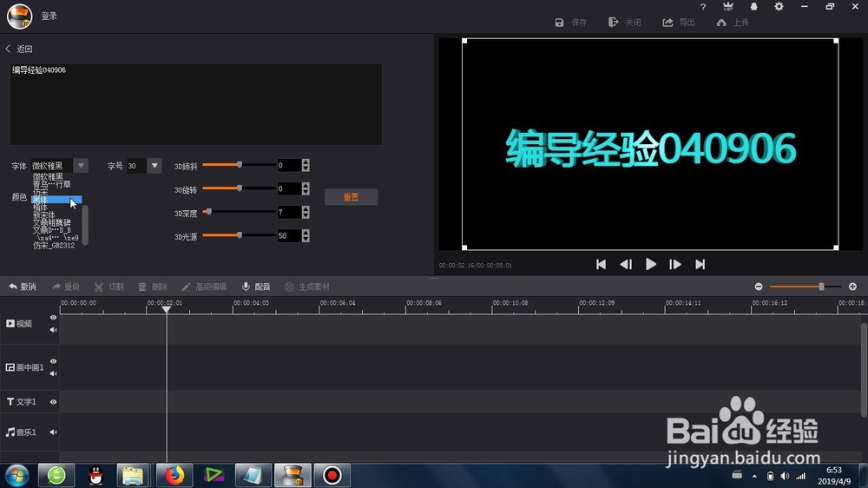Increase 3D深度 value with up arrow
Screen dimensions: 868x488
[x=306, y=208]
